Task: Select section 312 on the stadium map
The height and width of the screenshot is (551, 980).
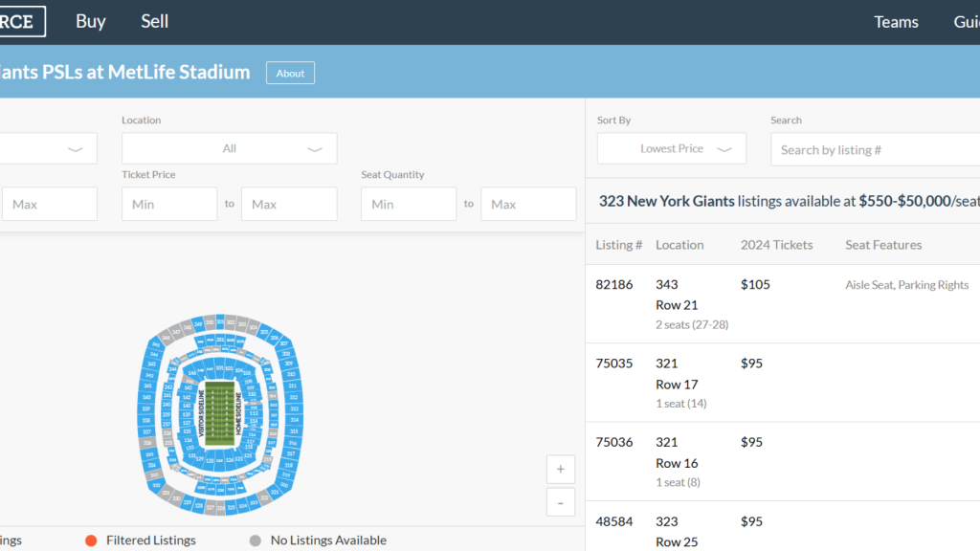Action: [x=293, y=397]
